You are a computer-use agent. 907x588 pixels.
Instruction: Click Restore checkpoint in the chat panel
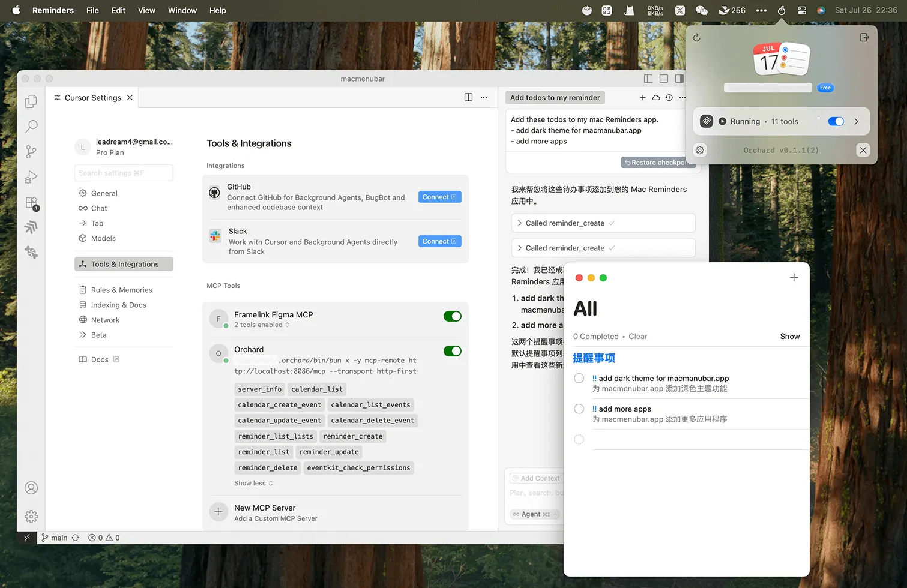coord(659,162)
